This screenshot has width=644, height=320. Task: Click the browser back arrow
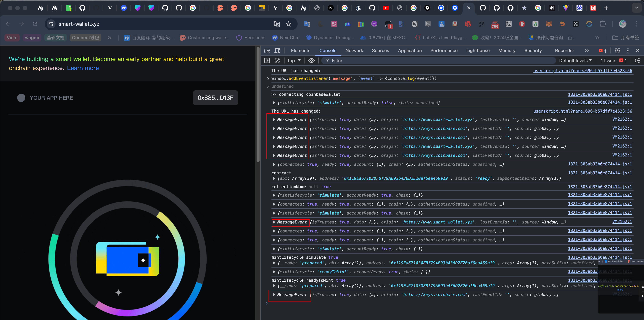[8, 24]
